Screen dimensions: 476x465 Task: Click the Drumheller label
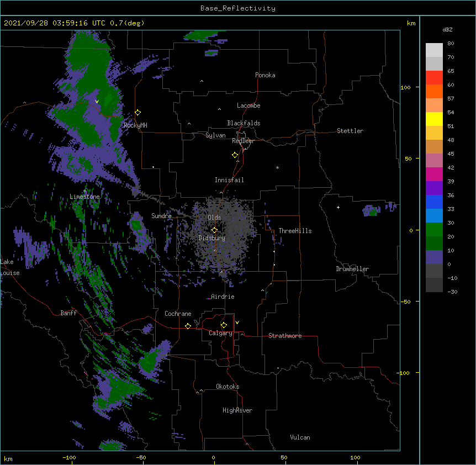352,269
